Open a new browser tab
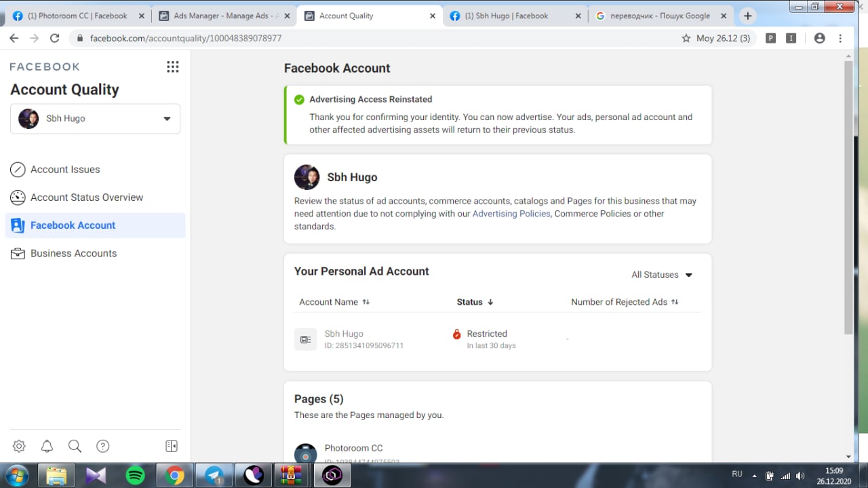Image resolution: width=868 pixels, height=488 pixels. pyautogui.click(x=747, y=16)
